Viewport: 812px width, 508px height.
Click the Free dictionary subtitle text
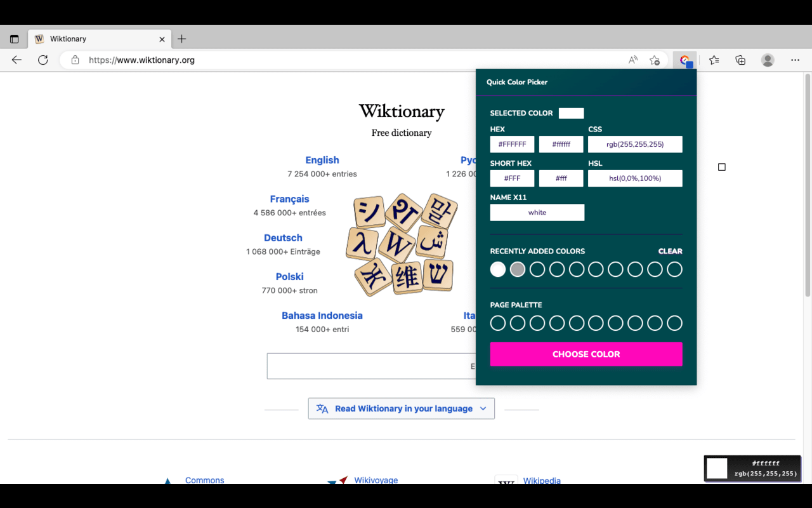pyautogui.click(x=402, y=133)
